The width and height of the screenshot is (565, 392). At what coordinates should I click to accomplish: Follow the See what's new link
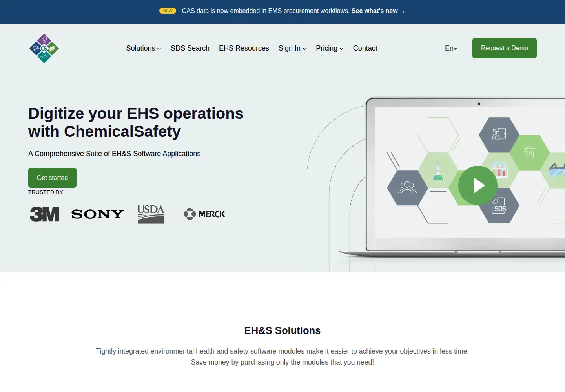(x=378, y=11)
